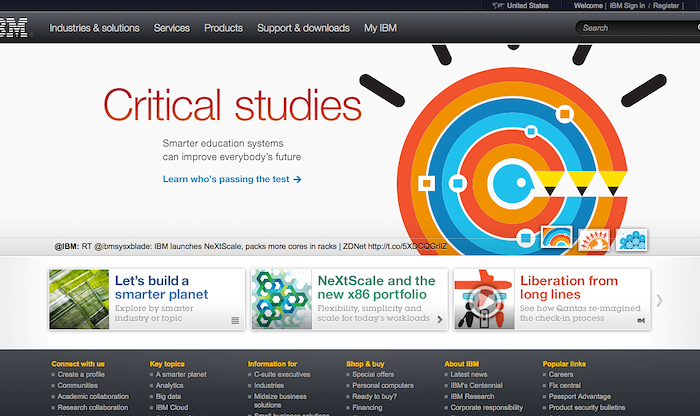Click Popular links heading
The height and width of the screenshot is (416, 700).
pos(564,364)
